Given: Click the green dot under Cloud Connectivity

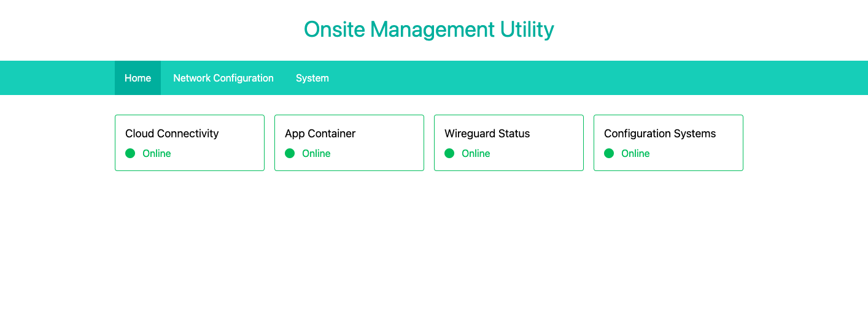Looking at the screenshot, I should pos(130,153).
